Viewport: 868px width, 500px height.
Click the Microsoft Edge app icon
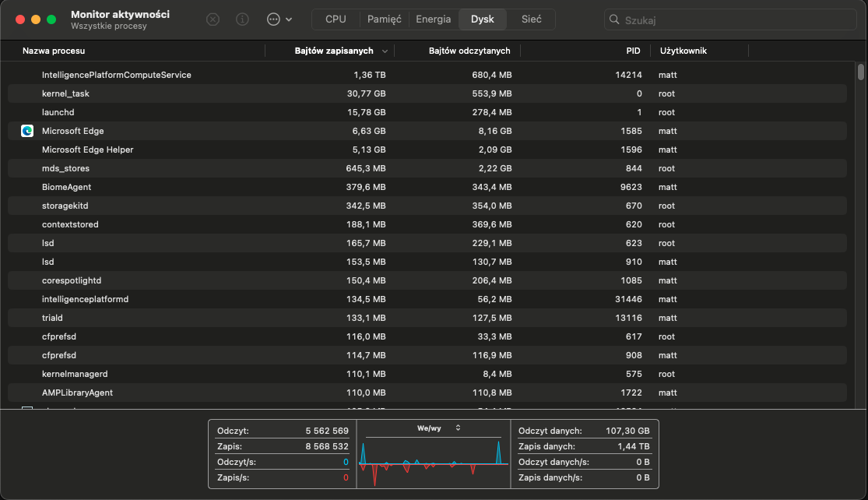point(27,131)
